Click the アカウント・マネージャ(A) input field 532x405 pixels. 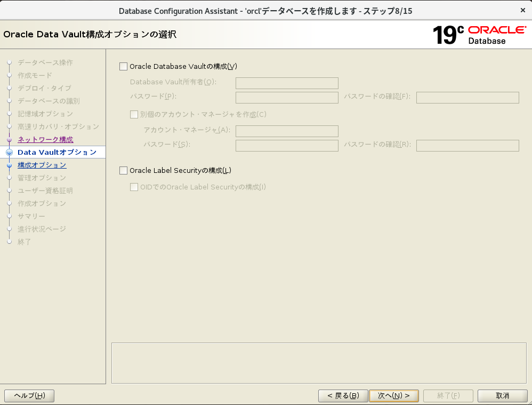click(287, 131)
